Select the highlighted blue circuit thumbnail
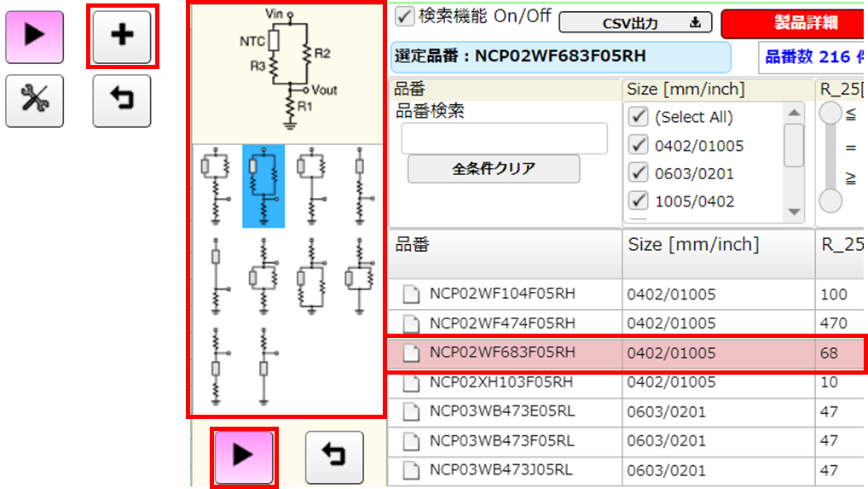The height and width of the screenshot is (489, 868). click(263, 185)
